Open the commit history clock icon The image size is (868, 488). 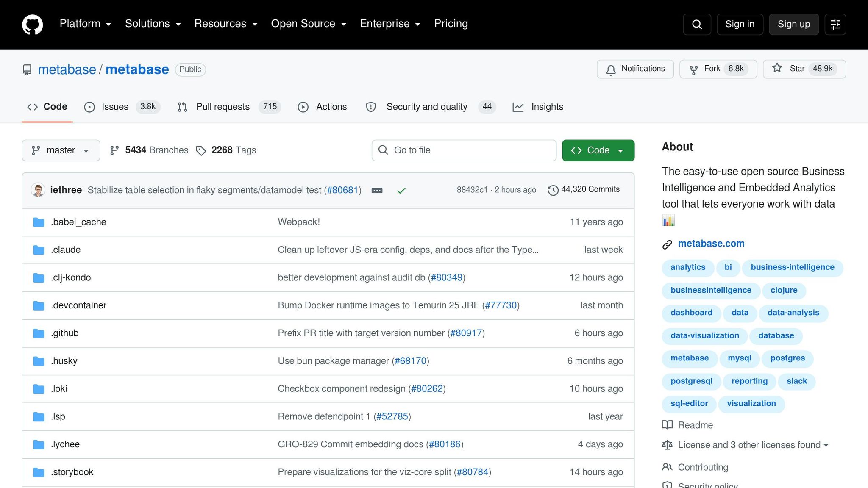(553, 190)
